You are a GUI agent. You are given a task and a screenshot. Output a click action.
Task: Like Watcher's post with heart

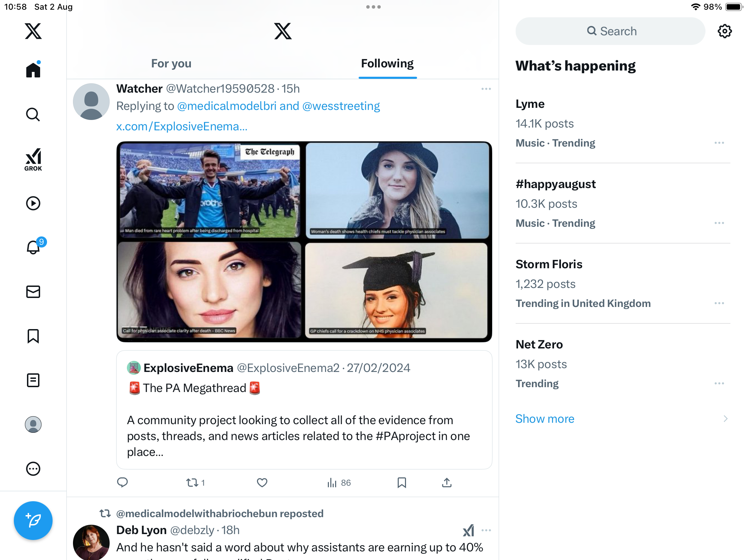[x=262, y=483]
